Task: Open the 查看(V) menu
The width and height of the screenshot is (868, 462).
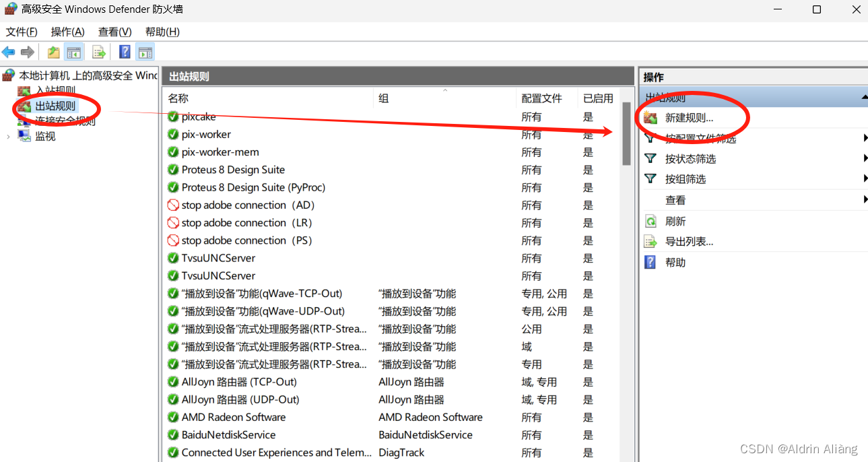Action: point(114,32)
